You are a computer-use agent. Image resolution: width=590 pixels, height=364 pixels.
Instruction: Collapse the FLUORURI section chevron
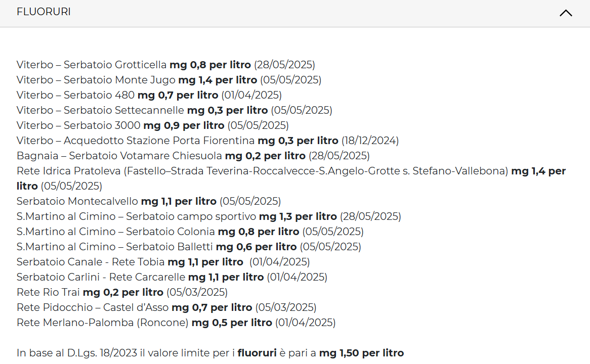(x=566, y=13)
